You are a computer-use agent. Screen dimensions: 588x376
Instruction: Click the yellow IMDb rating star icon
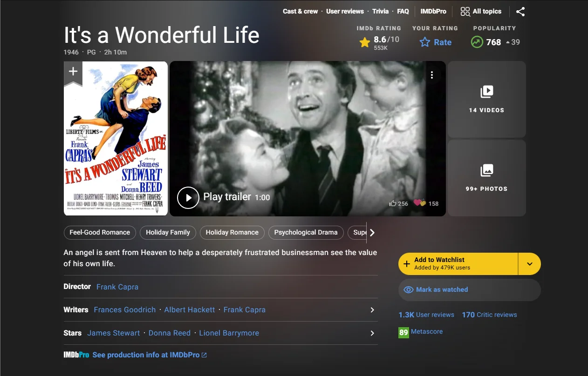[x=364, y=42]
